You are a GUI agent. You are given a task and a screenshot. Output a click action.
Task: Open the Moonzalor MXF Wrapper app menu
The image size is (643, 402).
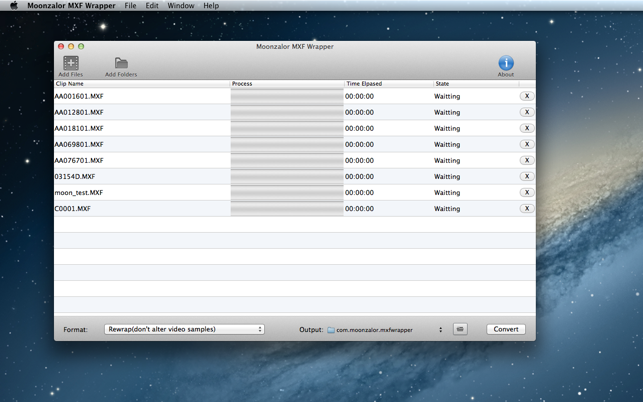click(71, 6)
